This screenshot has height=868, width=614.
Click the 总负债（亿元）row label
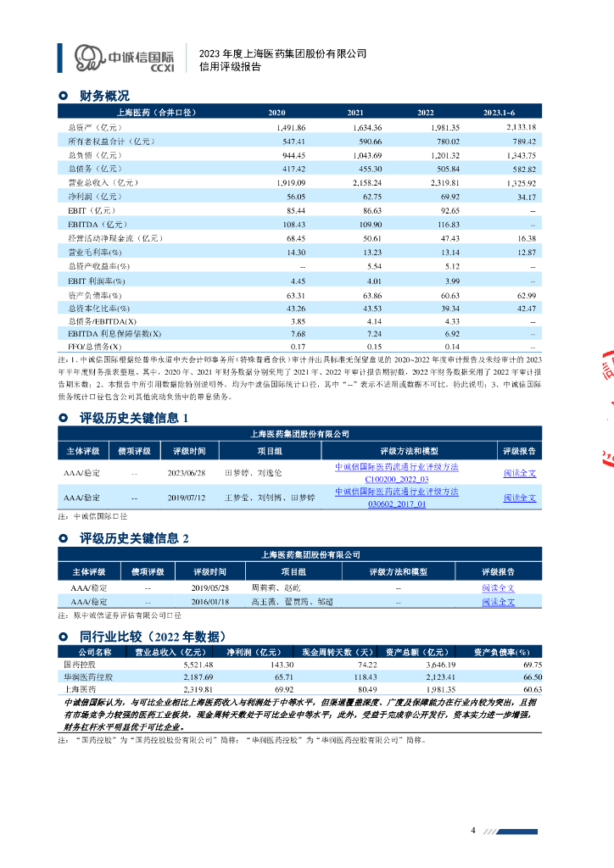click(x=95, y=156)
